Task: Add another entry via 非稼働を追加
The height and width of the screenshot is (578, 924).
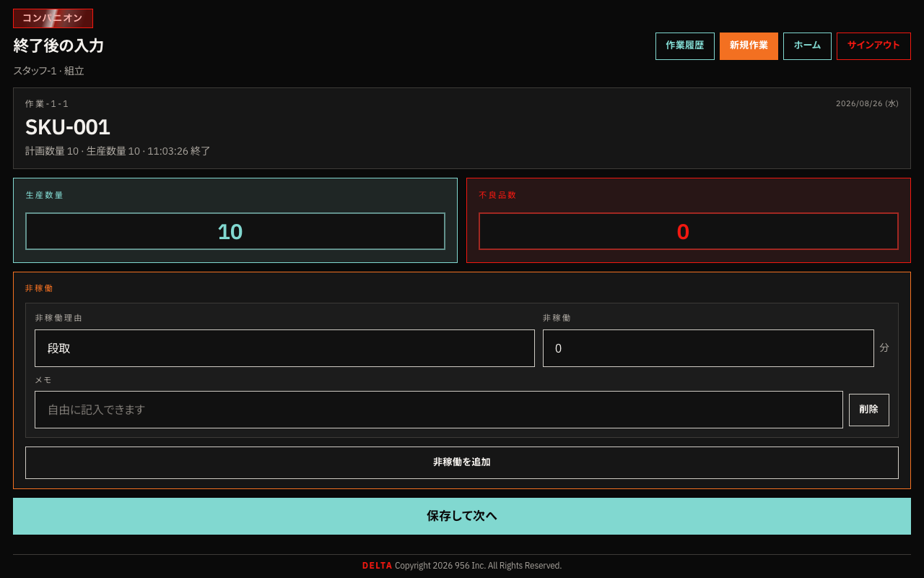Action: click(x=462, y=462)
